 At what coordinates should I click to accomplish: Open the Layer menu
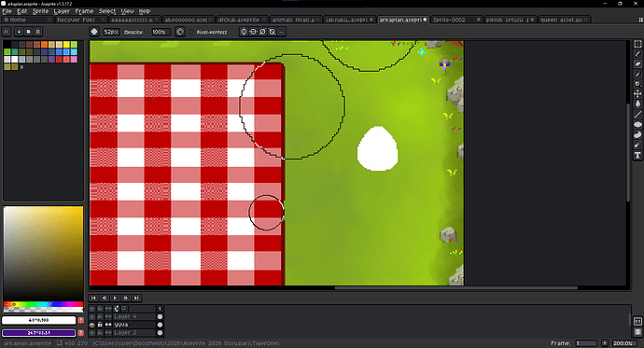pyautogui.click(x=62, y=11)
